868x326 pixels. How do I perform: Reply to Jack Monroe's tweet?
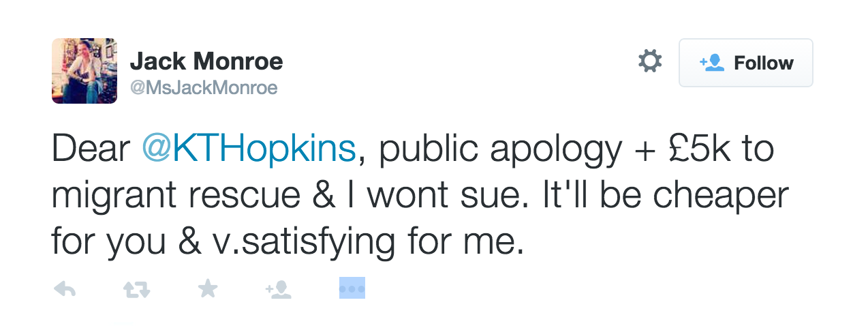coord(64,290)
